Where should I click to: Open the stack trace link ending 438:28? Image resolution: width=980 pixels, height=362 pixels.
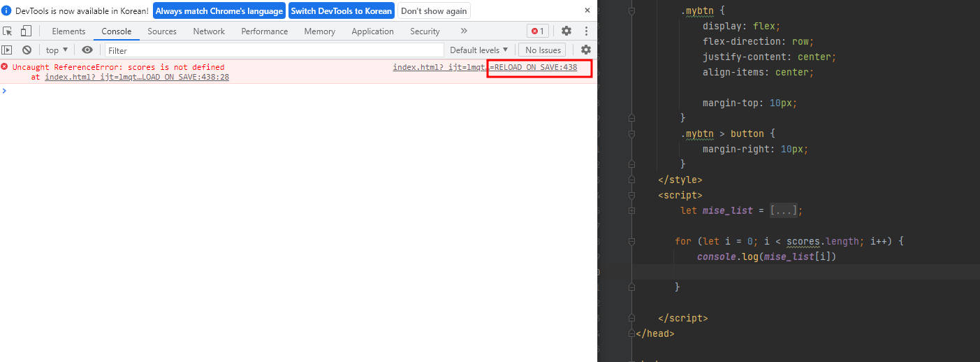click(x=137, y=77)
